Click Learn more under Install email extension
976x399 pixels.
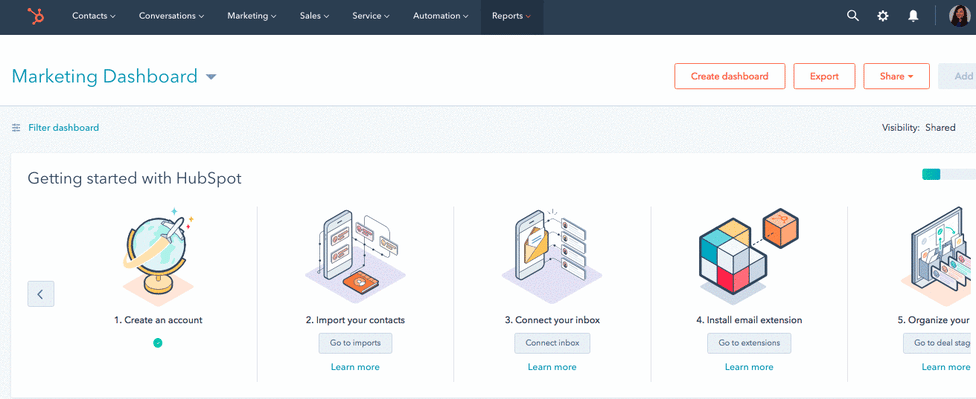[749, 367]
